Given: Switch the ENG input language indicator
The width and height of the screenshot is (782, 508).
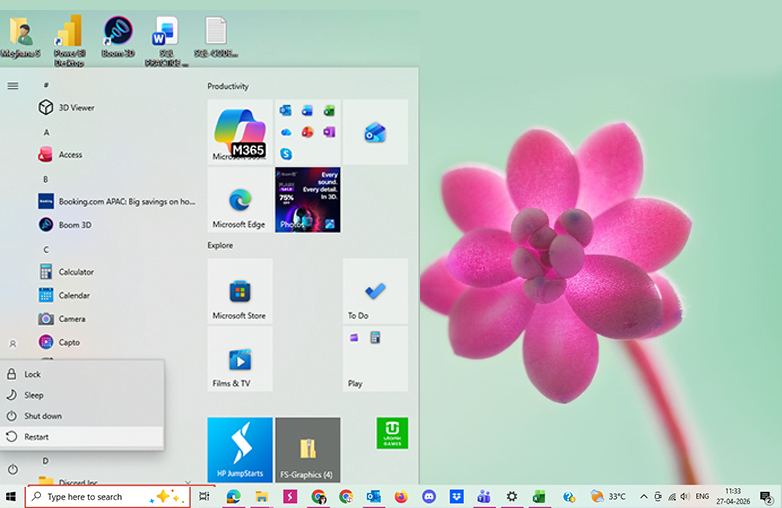Looking at the screenshot, I should pos(702,497).
